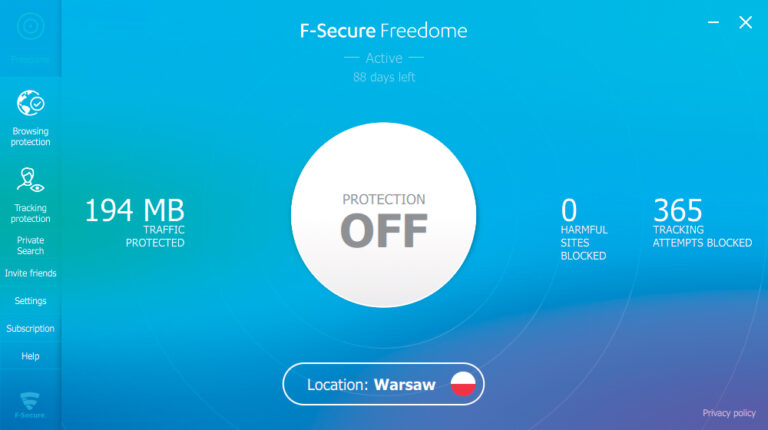
Task: Click the Poland flag icon
Action: (462, 383)
